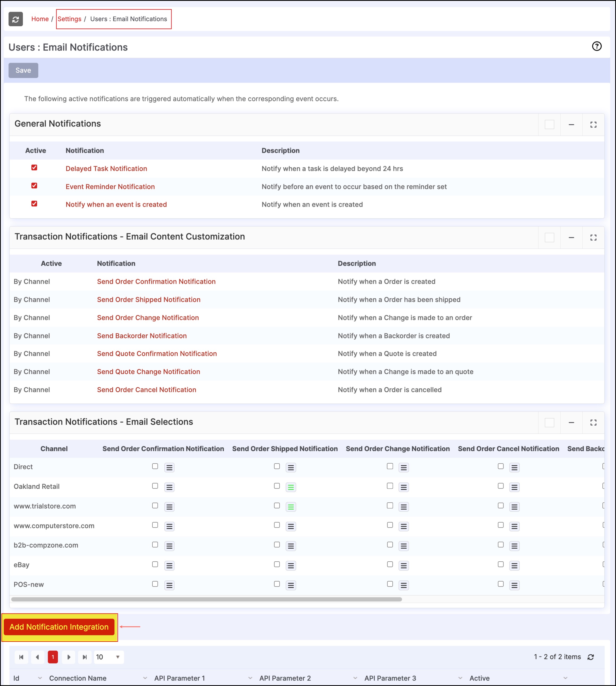Screen dimensions: 616x686
Task: Open the help question mark icon
Action: pyautogui.click(x=596, y=46)
